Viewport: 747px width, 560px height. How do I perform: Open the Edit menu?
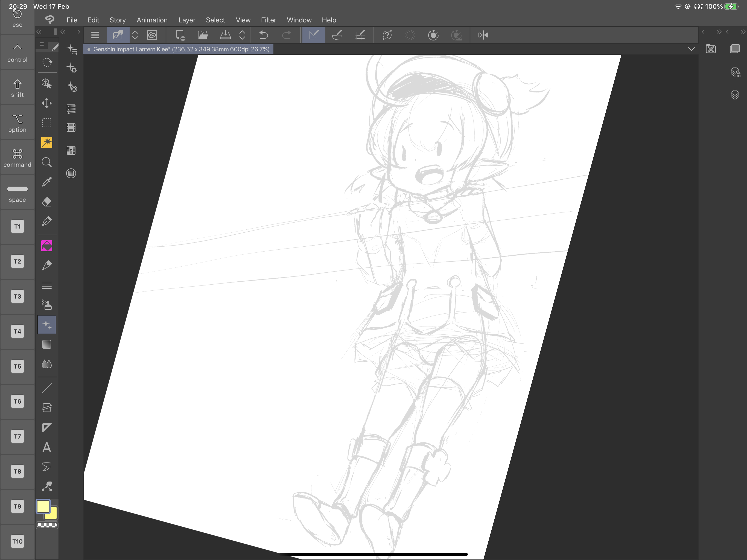[x=93, y=20]
